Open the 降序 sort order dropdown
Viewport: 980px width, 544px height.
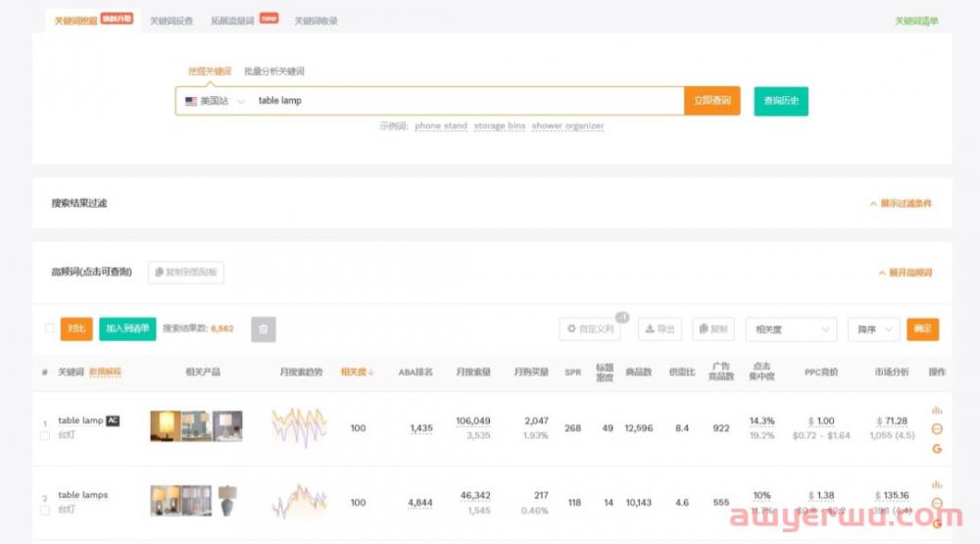[872, 329]
